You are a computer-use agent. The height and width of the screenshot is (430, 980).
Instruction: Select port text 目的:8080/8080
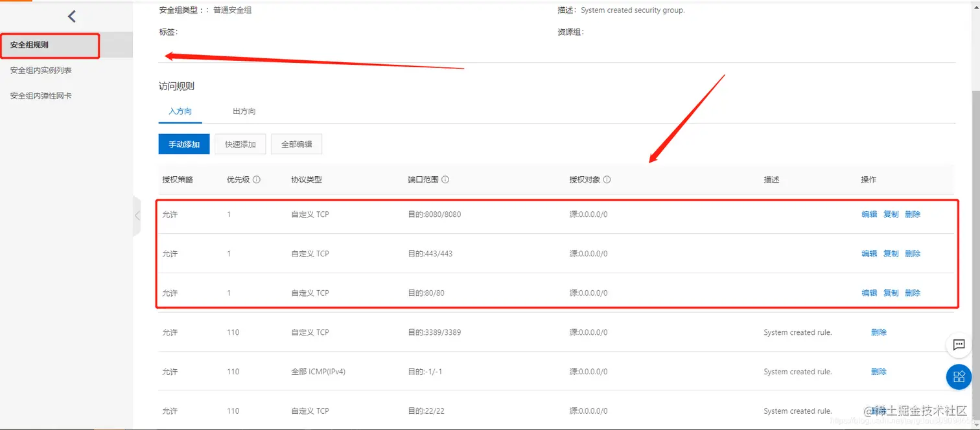(434, 214)
